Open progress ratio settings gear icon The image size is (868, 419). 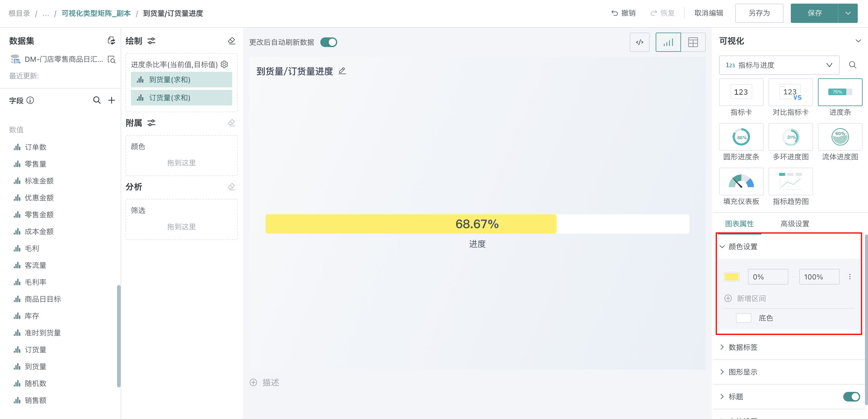click(x=224, y=64)
